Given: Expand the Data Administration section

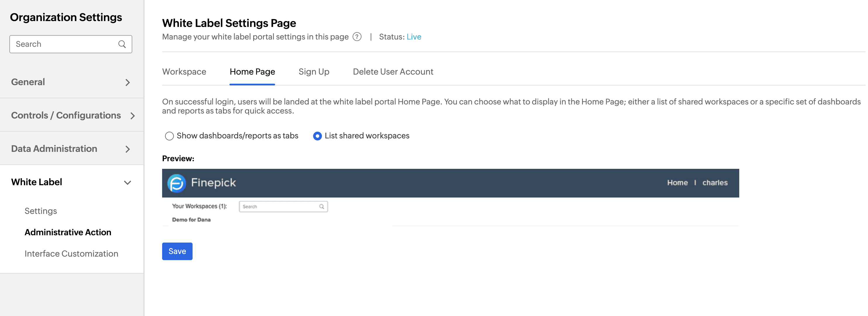Looking at the screenshot, I should pos(127,149).
